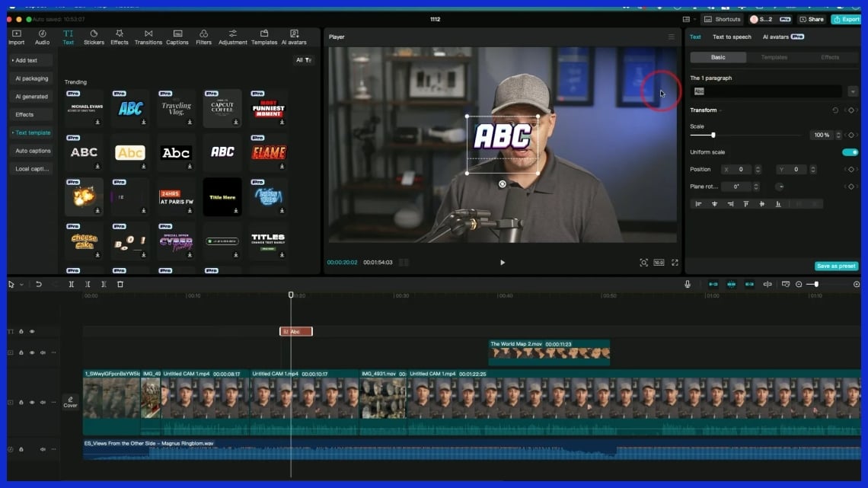Click the reset Transform icon
The height and width of the screenshot is (488, 868).
[835, 110]
